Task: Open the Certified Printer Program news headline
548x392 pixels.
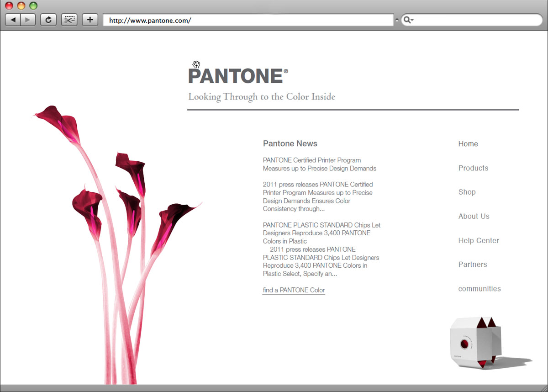Action: click(x=320, y=164)
